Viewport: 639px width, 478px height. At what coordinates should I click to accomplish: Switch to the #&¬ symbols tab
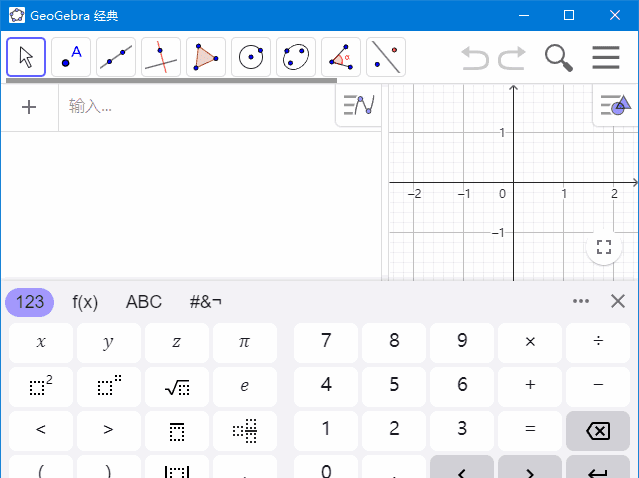click(x=205, y=302)
